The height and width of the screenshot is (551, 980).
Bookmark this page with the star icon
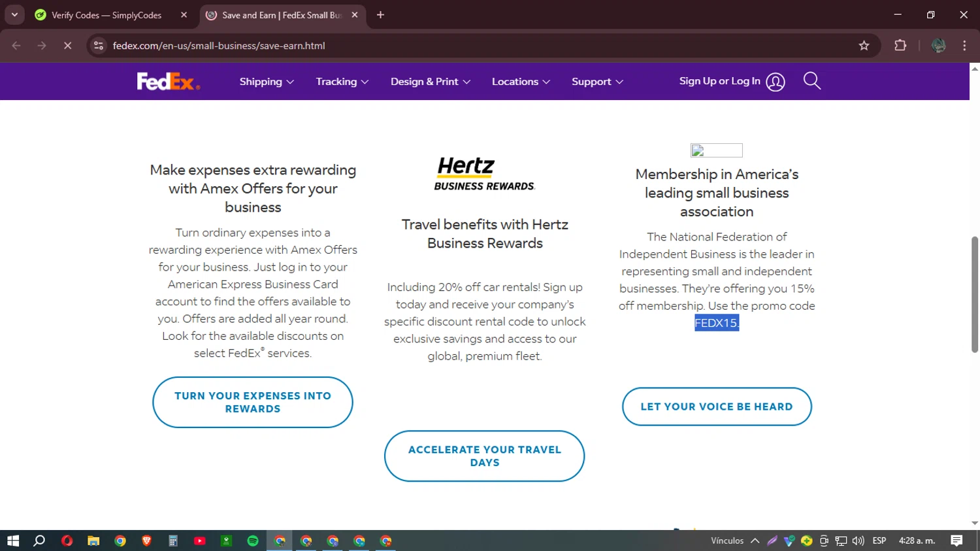[x=864, y=46]
